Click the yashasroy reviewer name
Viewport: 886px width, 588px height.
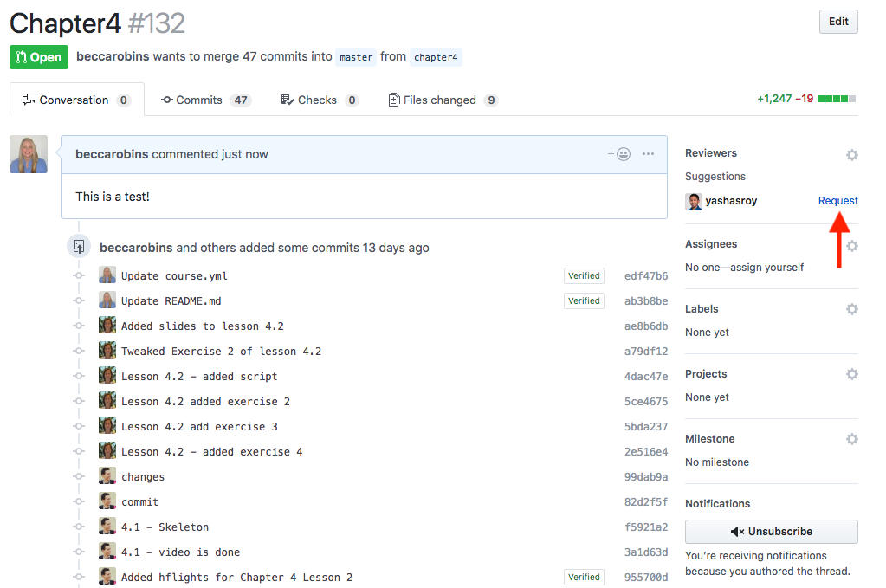731,201
